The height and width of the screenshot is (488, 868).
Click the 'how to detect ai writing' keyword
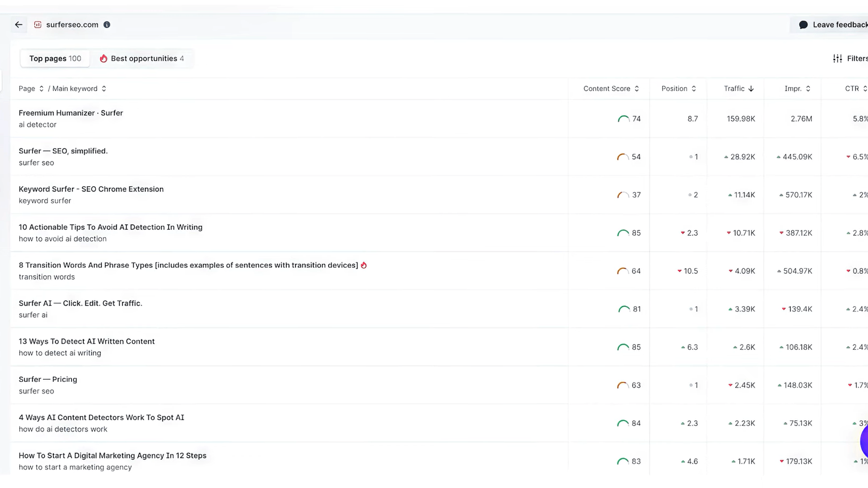tap(60, 353)
